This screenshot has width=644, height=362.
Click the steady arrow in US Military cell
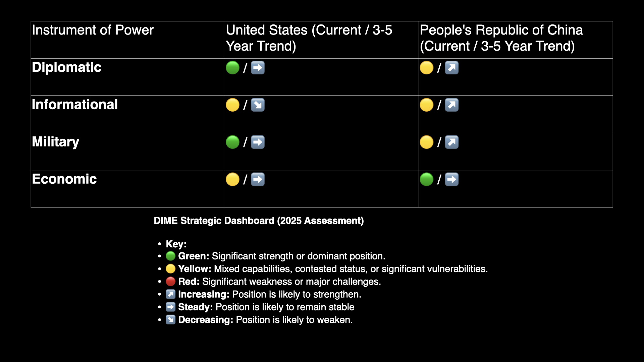258,142
